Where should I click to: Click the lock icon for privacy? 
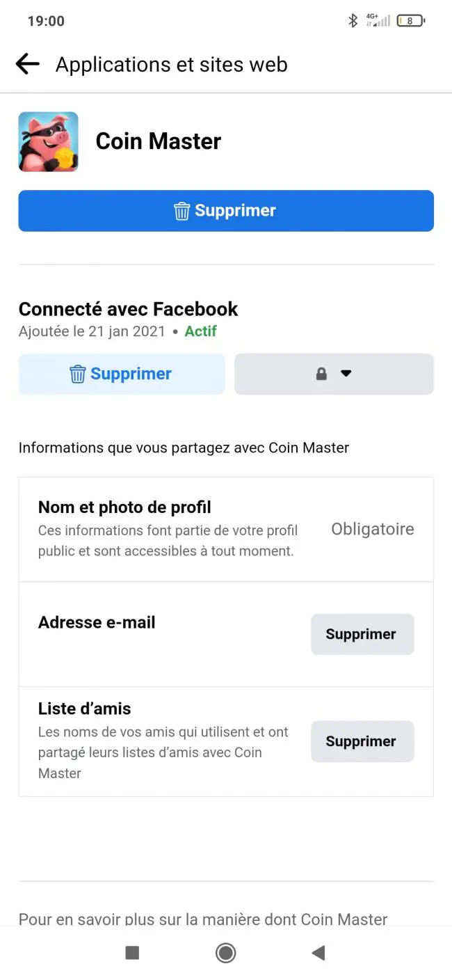(321, 374)
